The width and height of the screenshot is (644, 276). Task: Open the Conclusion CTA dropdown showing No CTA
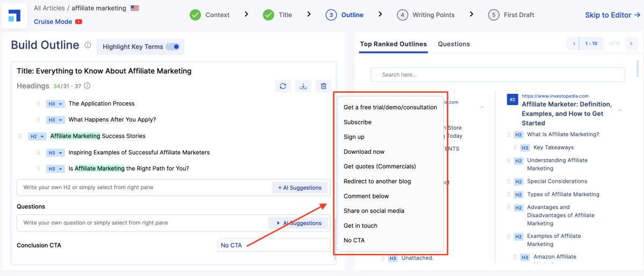coord(274,245)
